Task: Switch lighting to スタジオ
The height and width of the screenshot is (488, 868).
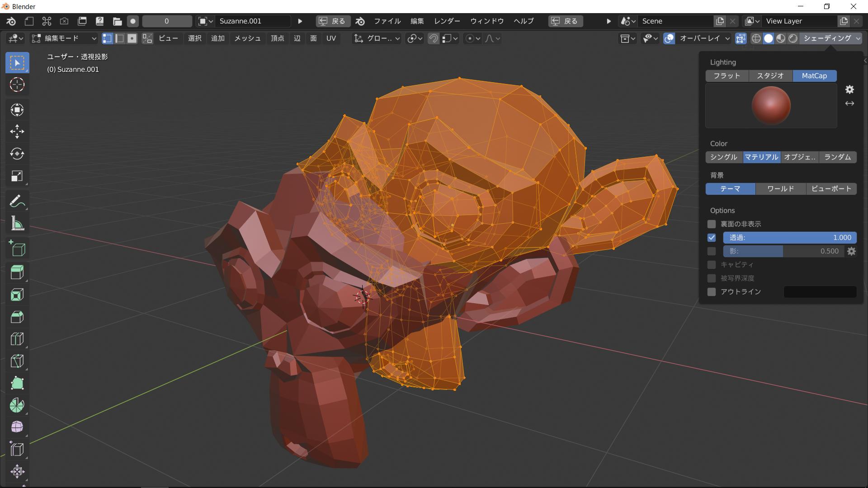Action: pyautogui.click(x=770, y=76)
